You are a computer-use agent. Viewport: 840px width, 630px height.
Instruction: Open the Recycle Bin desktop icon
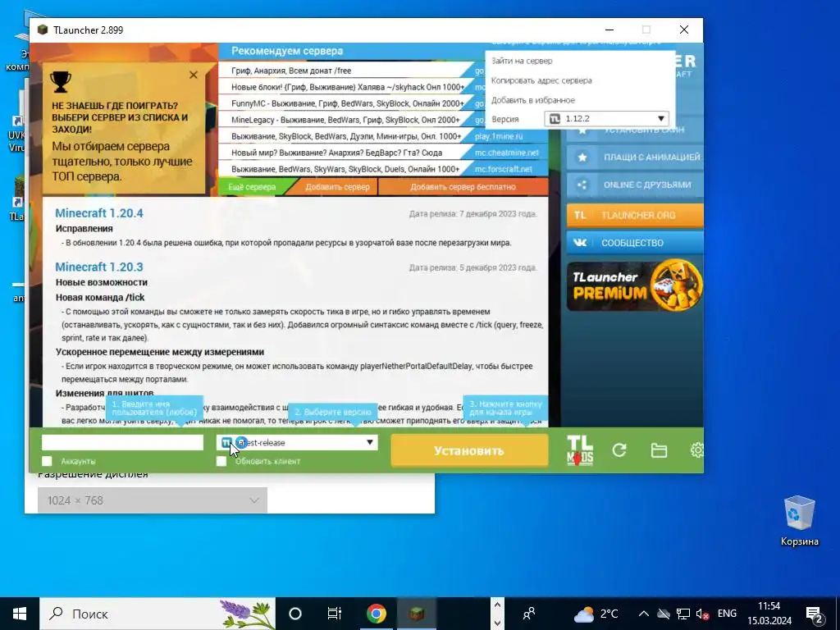(799, 521)
